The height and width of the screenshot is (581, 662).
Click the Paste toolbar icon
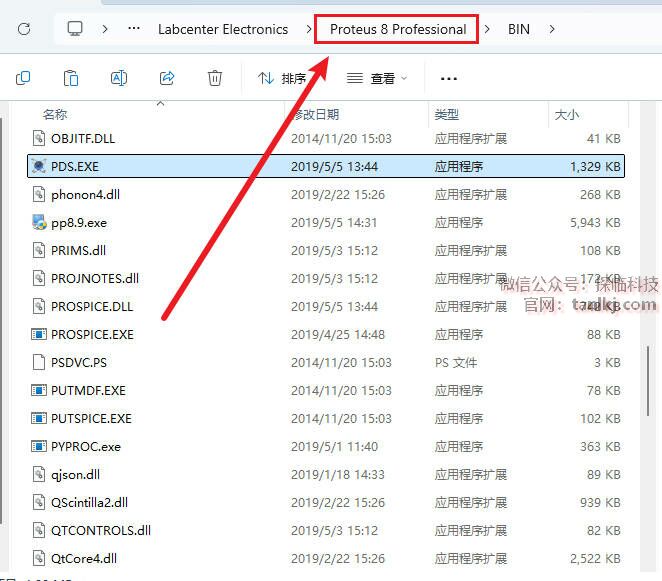click(71, 78)
